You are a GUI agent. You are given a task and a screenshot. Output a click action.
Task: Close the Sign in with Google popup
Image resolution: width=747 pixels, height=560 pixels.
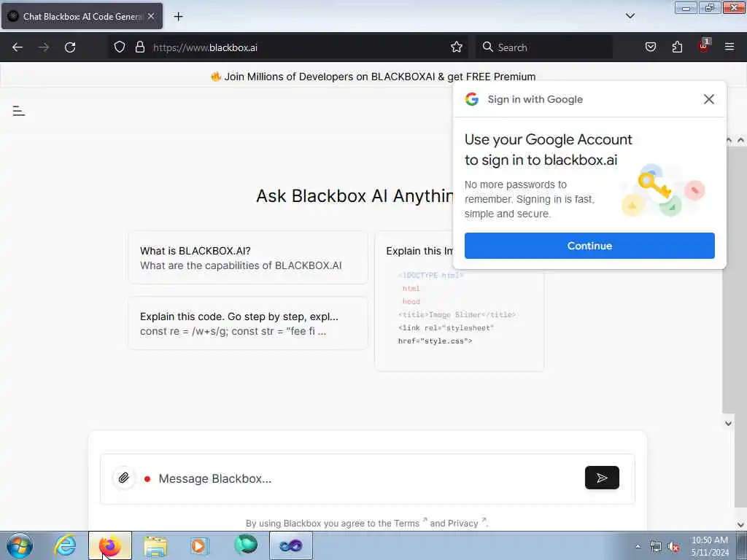[x=709, y=99]
